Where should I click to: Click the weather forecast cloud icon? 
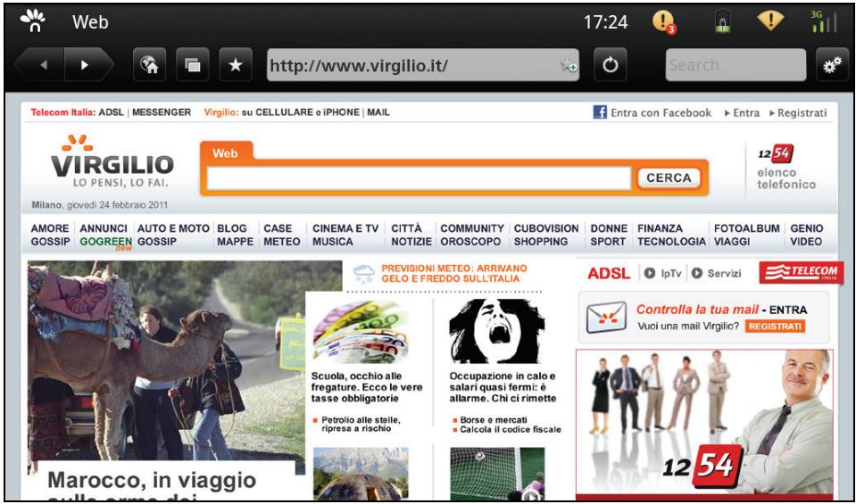pyautogui.click(x=364, y=273)
